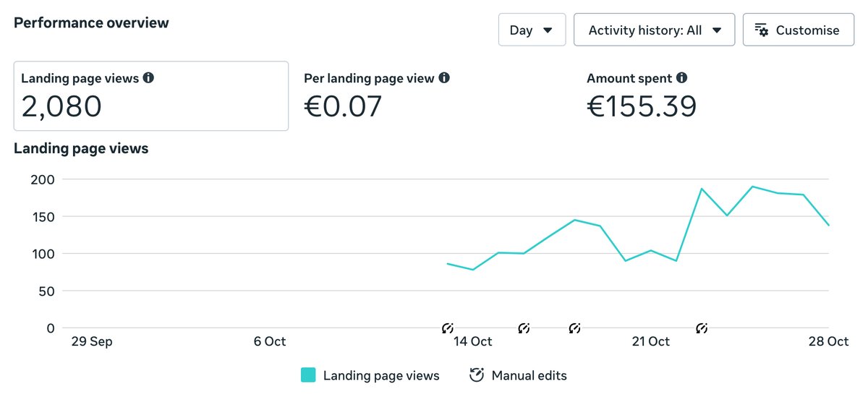
Task: Click manual edit marker two days after 14 Oct
Action: (x=524, y=328)
